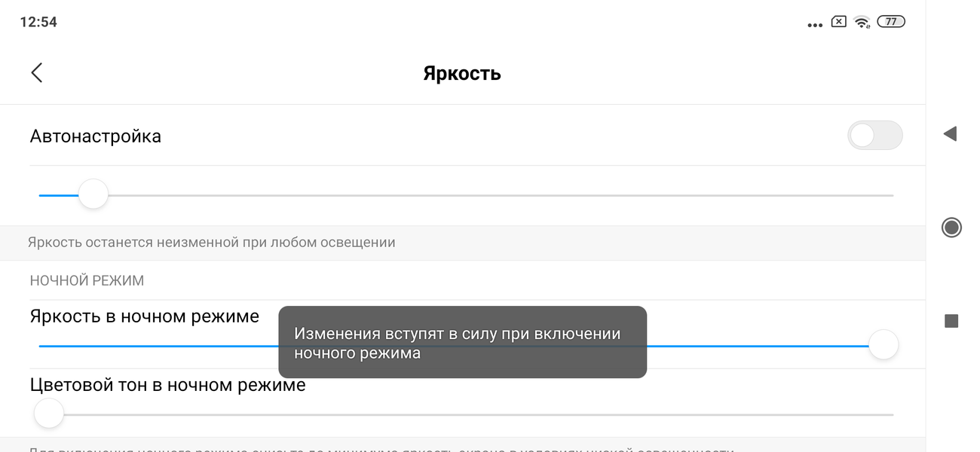Tap the Яркость в ночном режиме label
Image resolution: width=980 pixels, height=452 pixels.
coord(145,316)
